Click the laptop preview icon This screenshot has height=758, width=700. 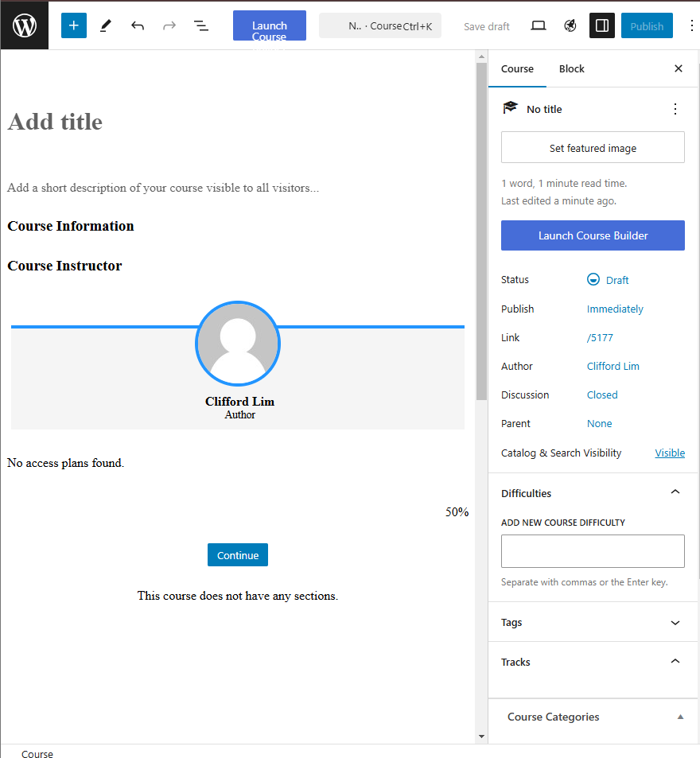[538, 25]
